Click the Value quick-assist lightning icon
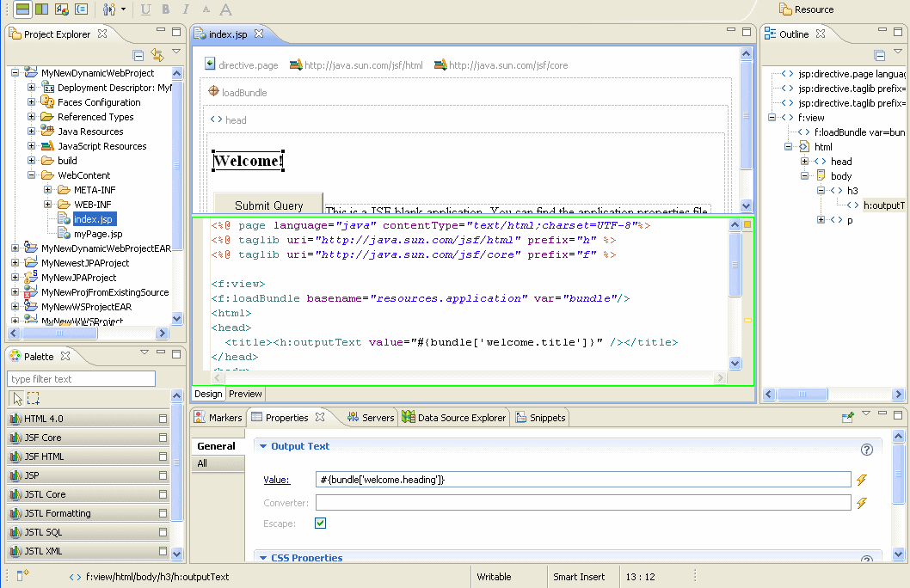The width and height of the screenshot is (910, 588). 861,480
